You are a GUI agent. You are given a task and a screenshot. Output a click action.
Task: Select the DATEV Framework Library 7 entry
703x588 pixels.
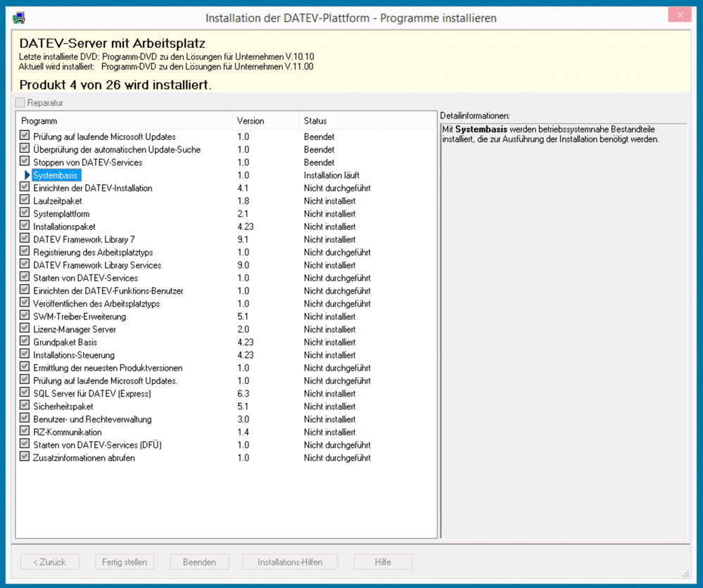point(84,239)
